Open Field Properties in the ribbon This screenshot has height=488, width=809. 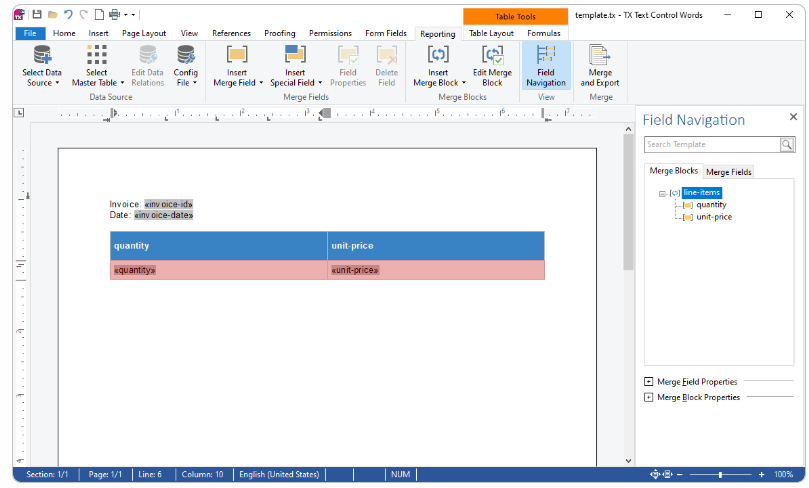tap(348, 66)
